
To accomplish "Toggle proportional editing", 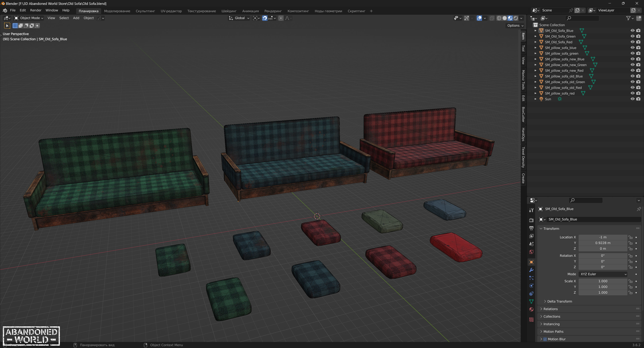I will [281, 18].
